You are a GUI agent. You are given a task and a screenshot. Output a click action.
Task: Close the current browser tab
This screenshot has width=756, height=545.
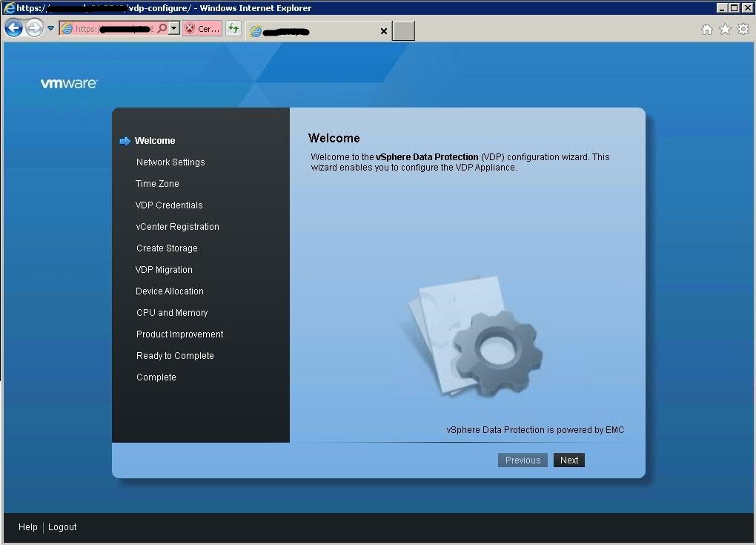[384, 31]
